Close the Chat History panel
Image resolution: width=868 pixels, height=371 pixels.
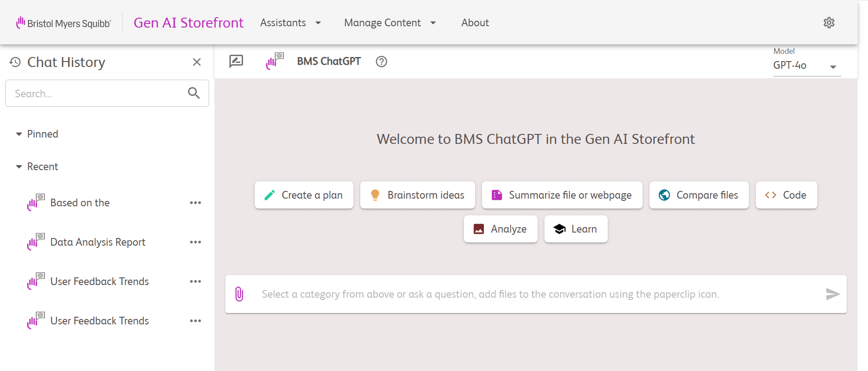(197, 62)
